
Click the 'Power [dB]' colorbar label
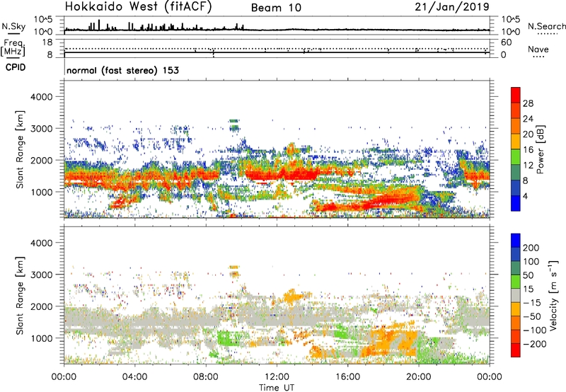(x=541, y=149)
